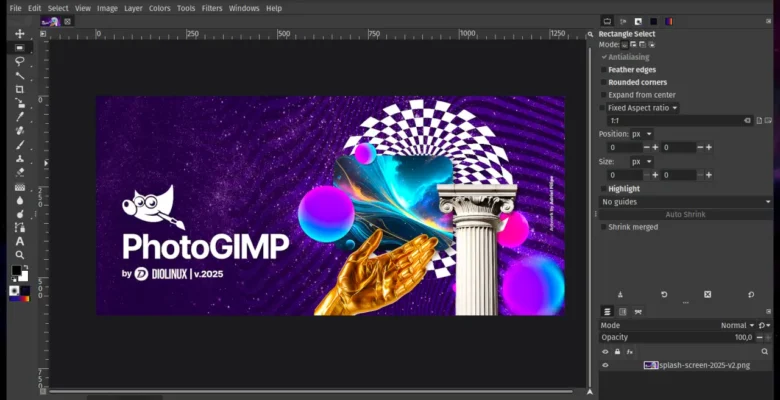Select the Blur droplet tool
Image resolution: width=780 pixels, height=400 pixels.
click(x=19, y=200)
